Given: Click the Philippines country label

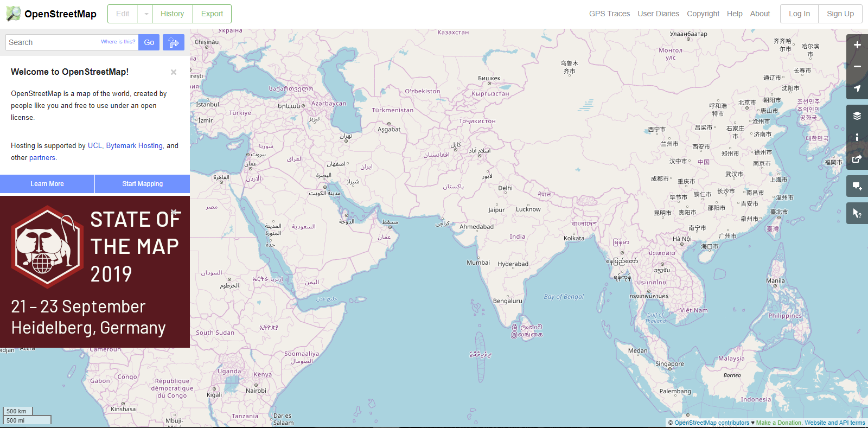Looking at the screenshot, I should (x=785, y=316).
